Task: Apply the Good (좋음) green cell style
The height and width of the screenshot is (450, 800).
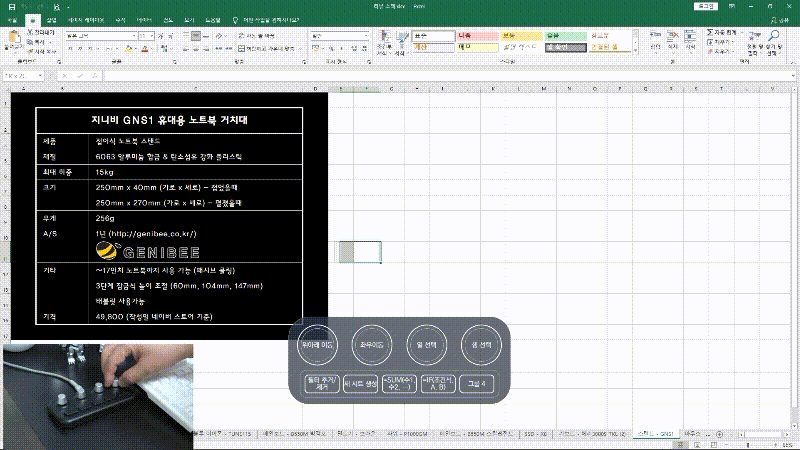Action: pyautogui.click(x=565, y=36)
